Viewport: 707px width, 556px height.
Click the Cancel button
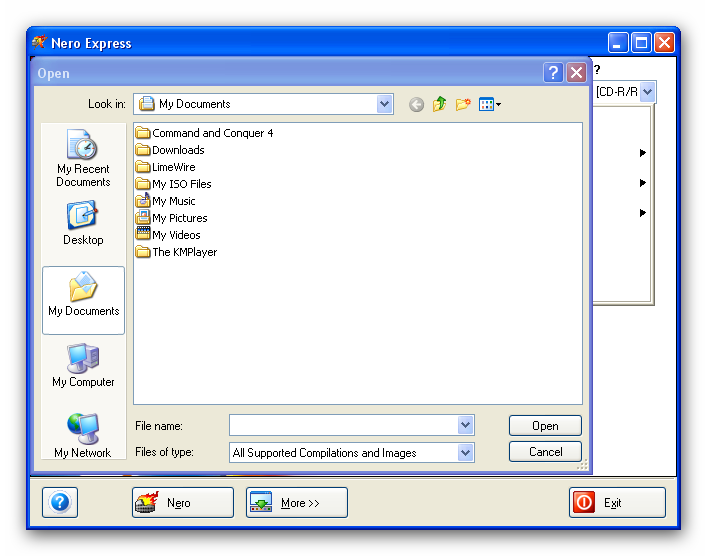[x=545, y=451]
